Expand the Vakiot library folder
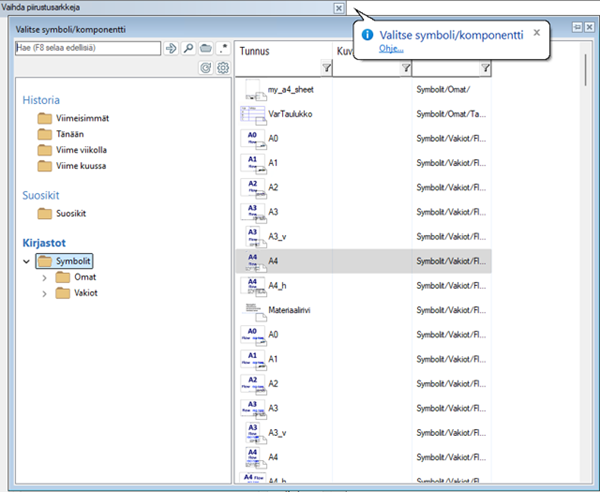Image resolution: width=600 pixels, height=492 pixels. 45,293
